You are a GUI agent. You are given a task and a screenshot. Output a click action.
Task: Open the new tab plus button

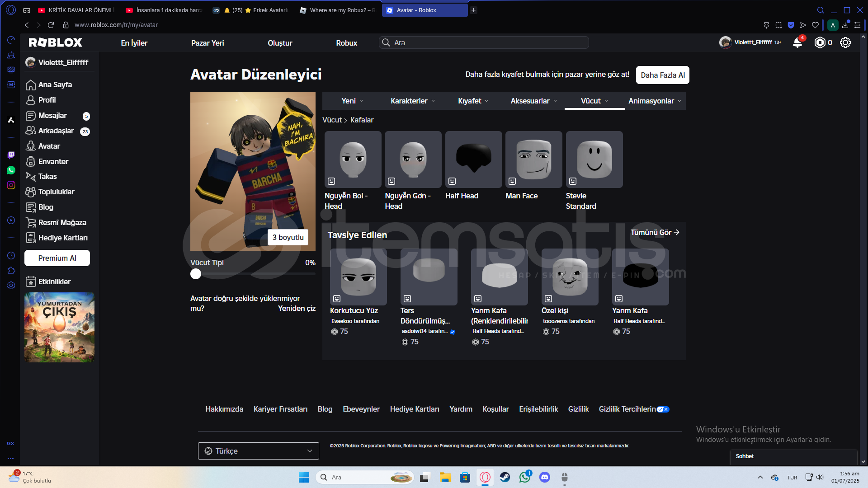(473, 10)
